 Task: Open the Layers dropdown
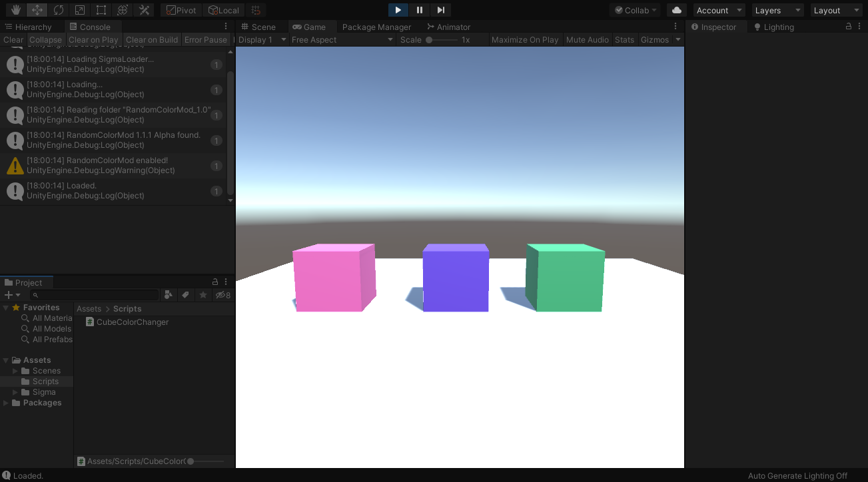coord(777,10)
